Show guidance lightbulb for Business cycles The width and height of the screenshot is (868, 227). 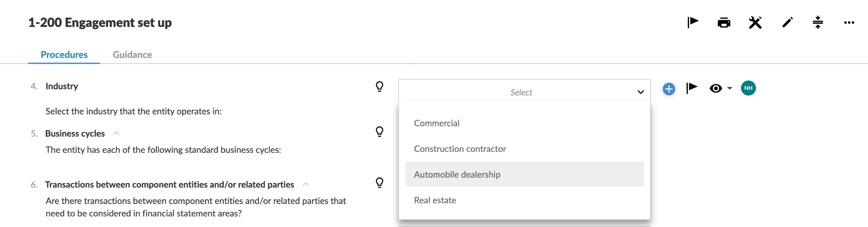coord(380,132)
